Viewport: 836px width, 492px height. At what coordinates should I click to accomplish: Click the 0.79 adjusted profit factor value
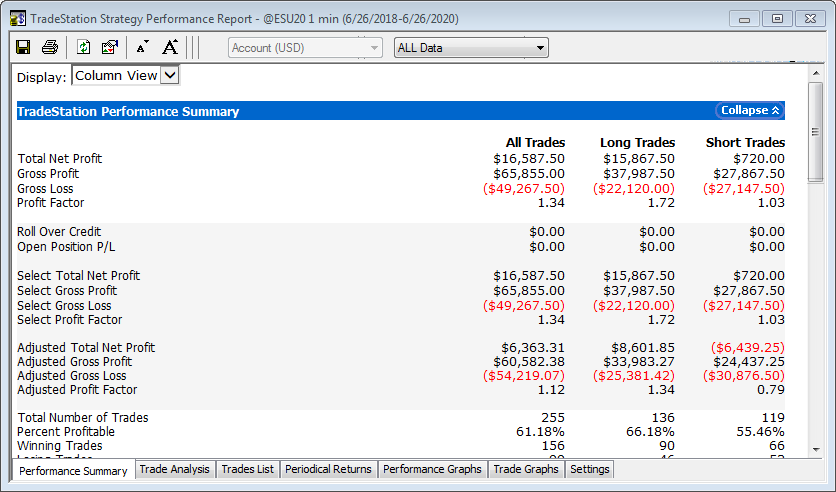pos(771,390)
